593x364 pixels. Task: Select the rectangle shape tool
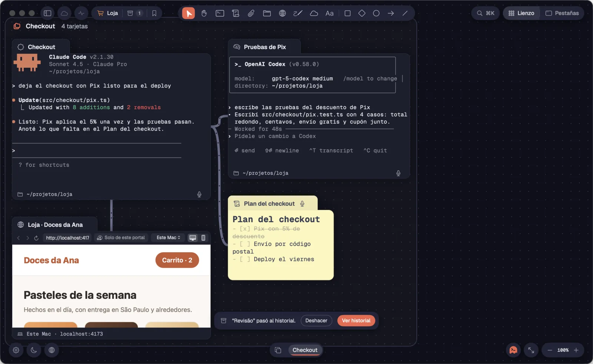[347, 13]
